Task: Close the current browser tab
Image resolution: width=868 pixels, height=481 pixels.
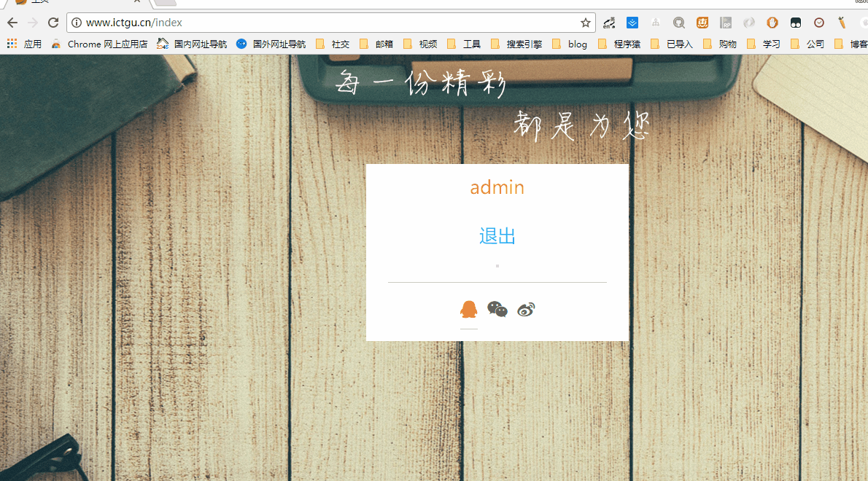Action: (x=136, y=1)
